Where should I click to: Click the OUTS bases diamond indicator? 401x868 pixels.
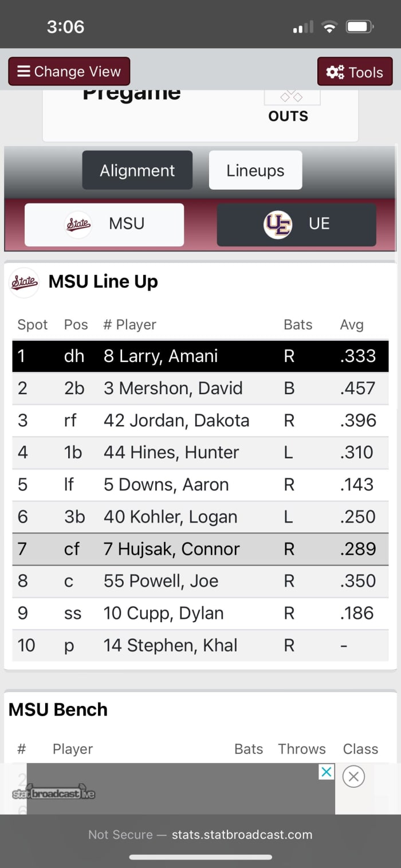(292, 96)
